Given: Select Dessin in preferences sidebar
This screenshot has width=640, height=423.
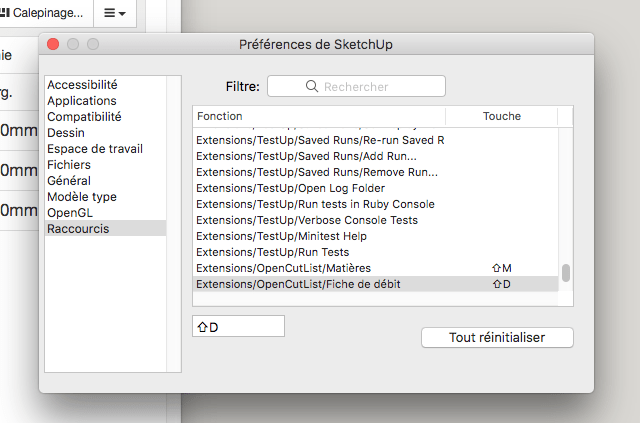Looking at the screenshot, I should (105, 133).
